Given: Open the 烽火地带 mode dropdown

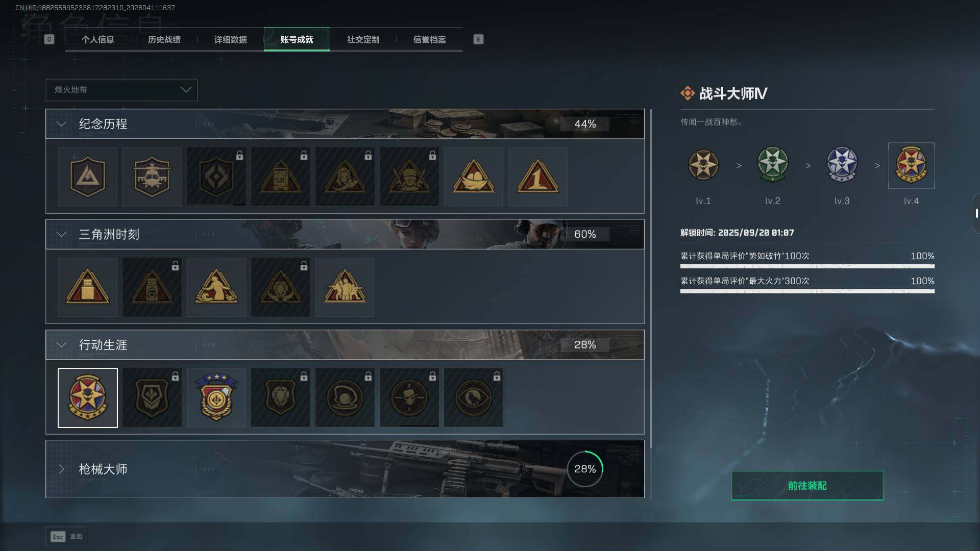Looking at the screenshot, I should tap(121, 90).
